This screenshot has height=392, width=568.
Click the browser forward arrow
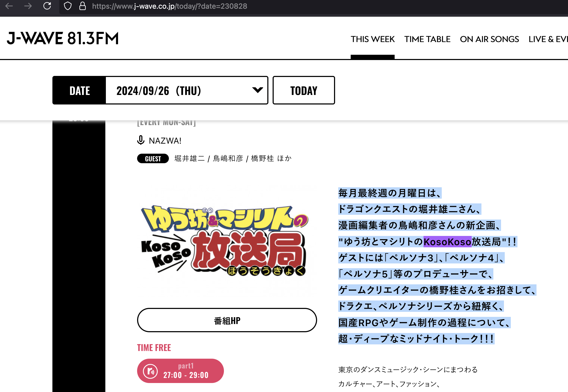[x=28, y=6]
